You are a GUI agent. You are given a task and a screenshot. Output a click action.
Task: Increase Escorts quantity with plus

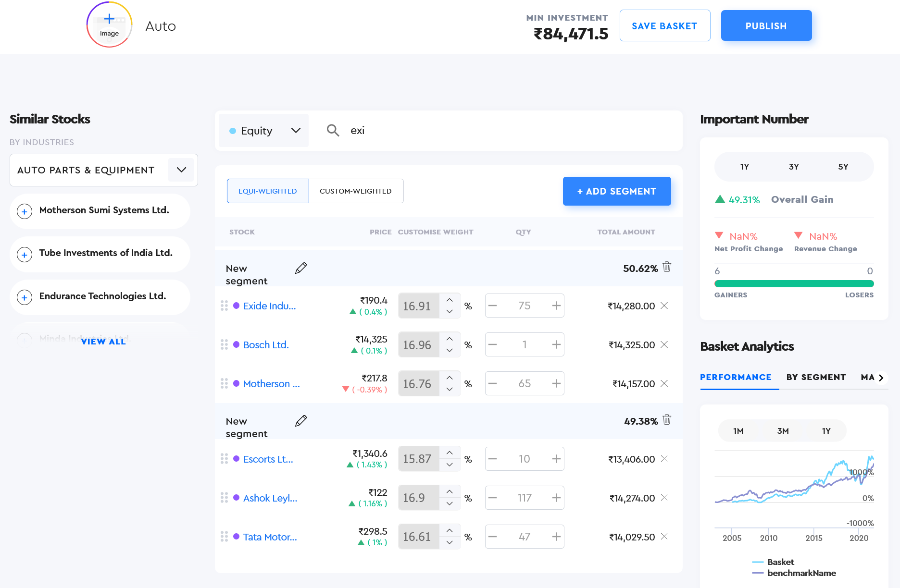(x=556, y=459)
